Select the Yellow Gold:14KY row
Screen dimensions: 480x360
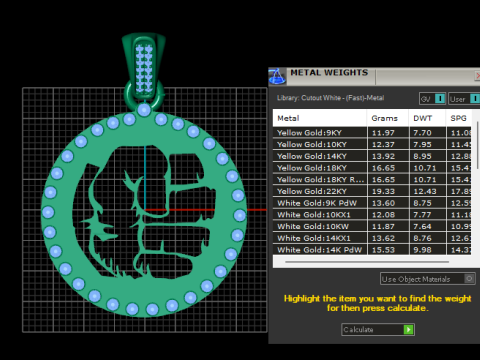tap(372, 156)
